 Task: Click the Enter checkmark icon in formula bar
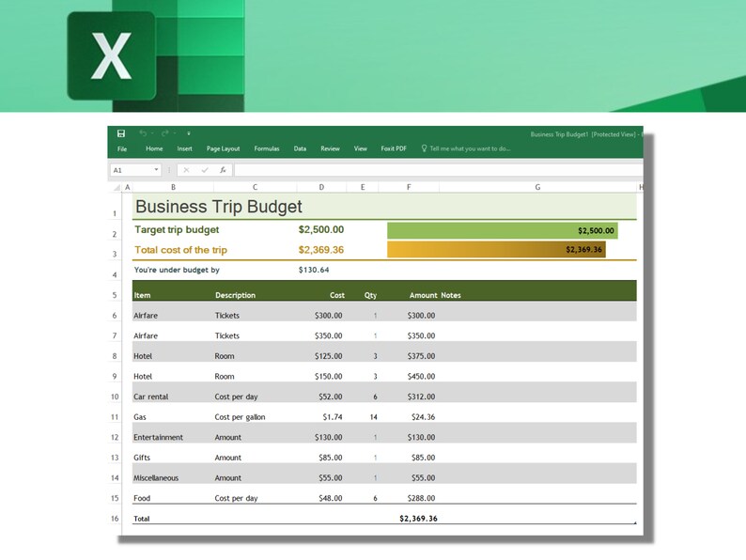[205, 170]
